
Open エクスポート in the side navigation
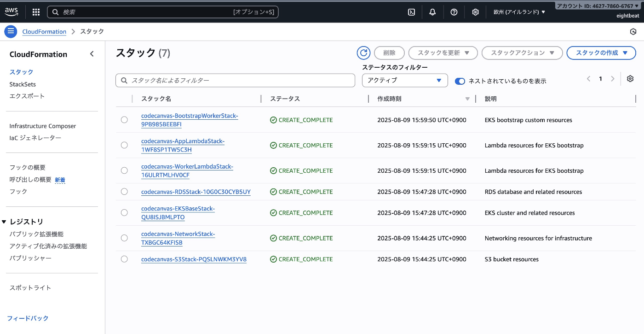coord(27,96)
